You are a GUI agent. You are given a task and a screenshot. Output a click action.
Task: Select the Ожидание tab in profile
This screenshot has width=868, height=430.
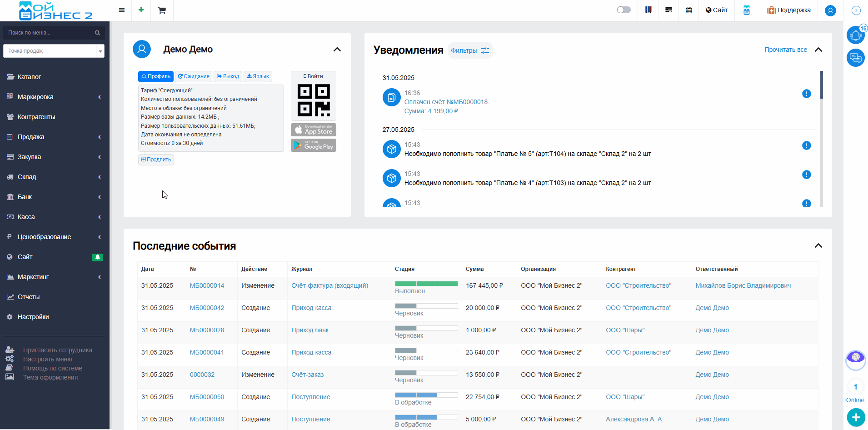[x=194, y=76]
